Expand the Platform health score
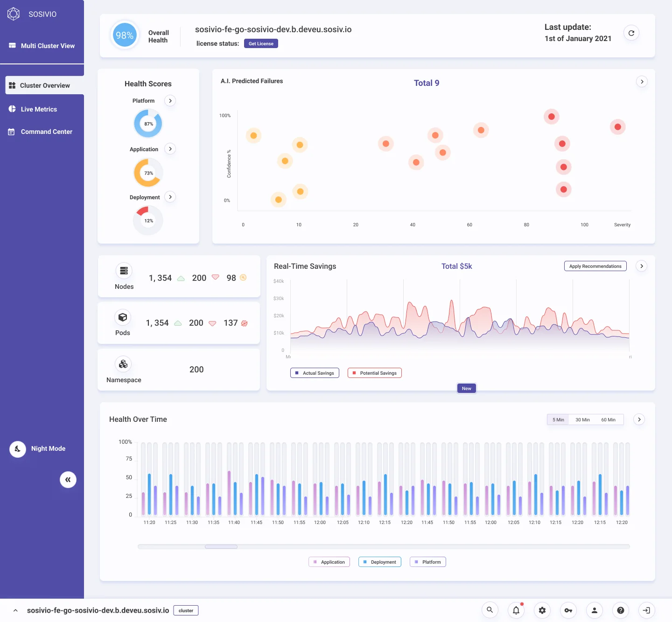 pos(170,101)
